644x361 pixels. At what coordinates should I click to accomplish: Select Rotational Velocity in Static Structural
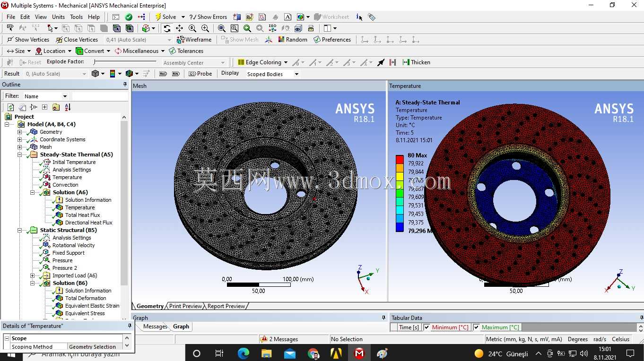click(74, 245)
